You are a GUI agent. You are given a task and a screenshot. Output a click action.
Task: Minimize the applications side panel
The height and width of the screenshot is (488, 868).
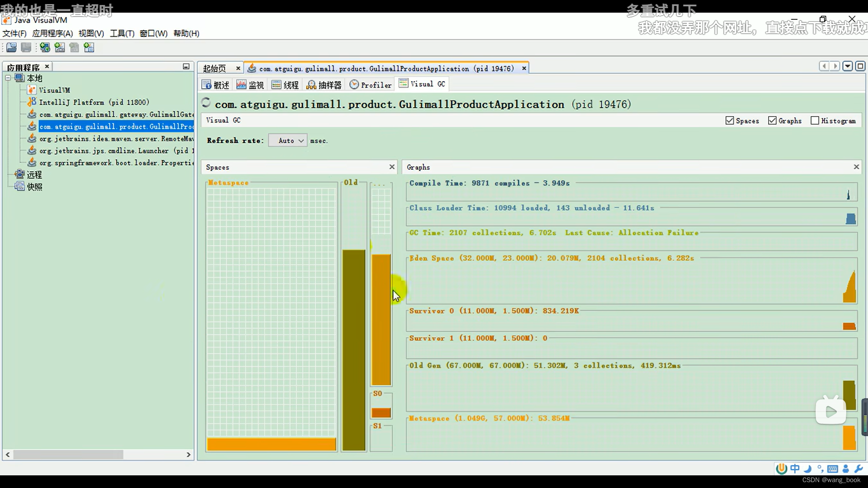[x=186, y=66]
